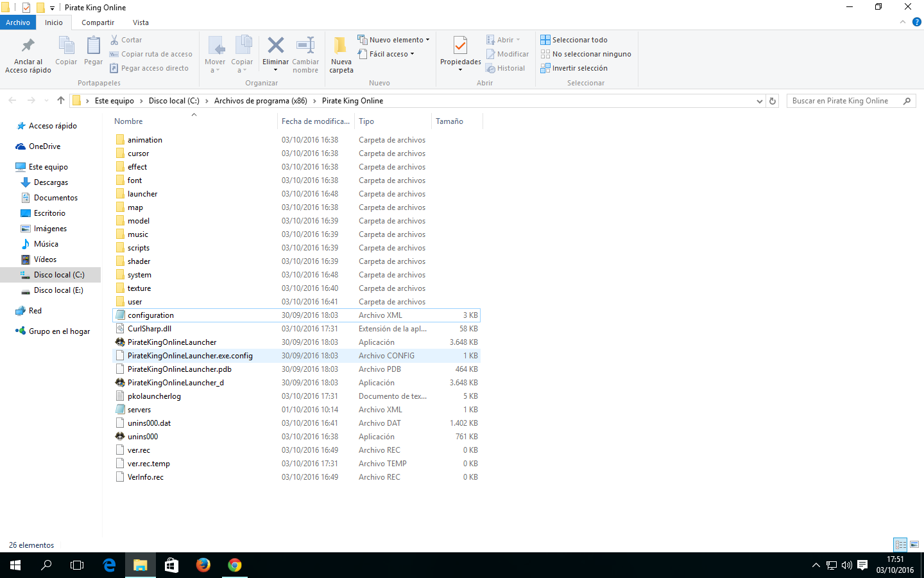Sort by the Nombre column header
The image size is (924, 578).
click(128, 121)
